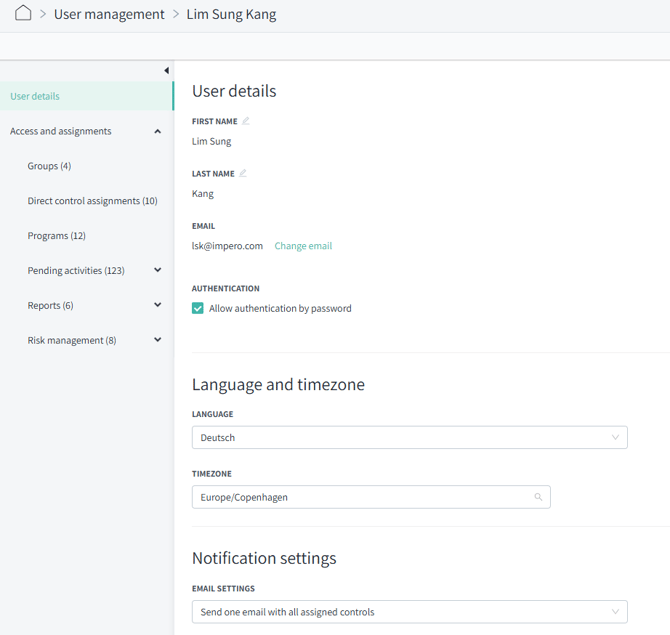Open Programs (12) in the sidebar
The image size is (670, 635).
pos(56,236)
